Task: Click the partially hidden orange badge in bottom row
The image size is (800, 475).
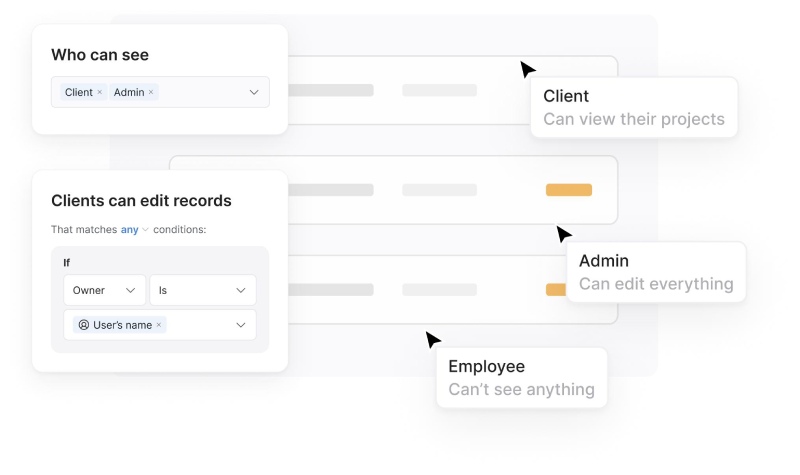Action: [x=556, y=289]
